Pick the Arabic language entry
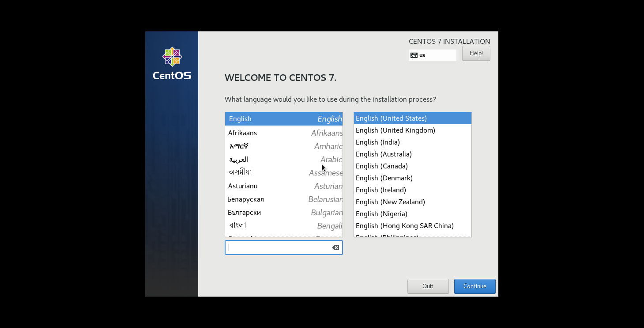The image size is (644, 328). click(284, 160)
